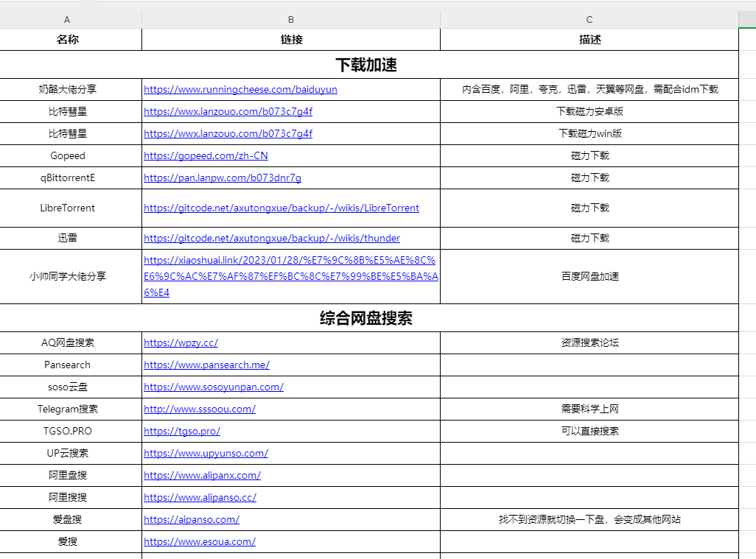Open the www.sosoyunpan.com link

click(x=214, y=387)
